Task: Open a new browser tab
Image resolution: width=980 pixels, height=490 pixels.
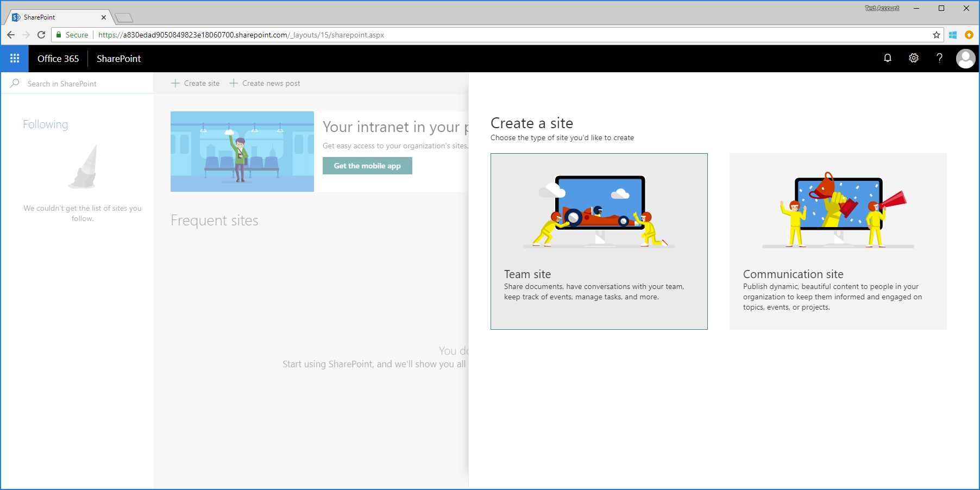Action: coord(124,18)
